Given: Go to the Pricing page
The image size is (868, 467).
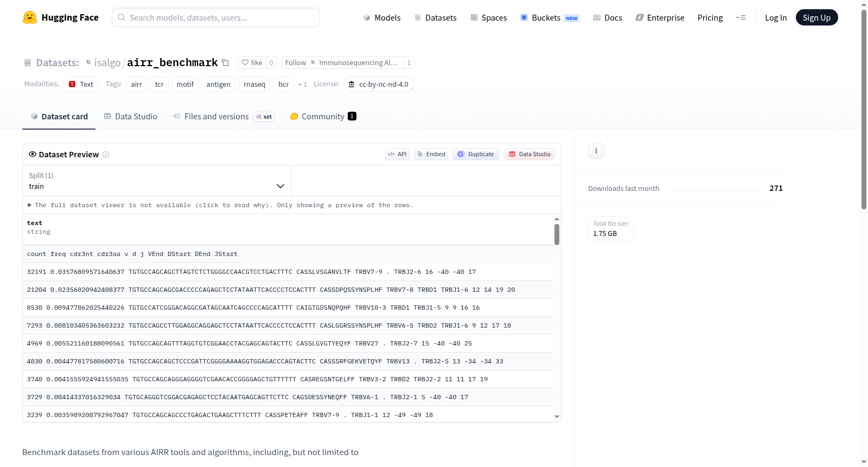Looking at the screenshot, I should pyautogui.click(x=710, y=17).
